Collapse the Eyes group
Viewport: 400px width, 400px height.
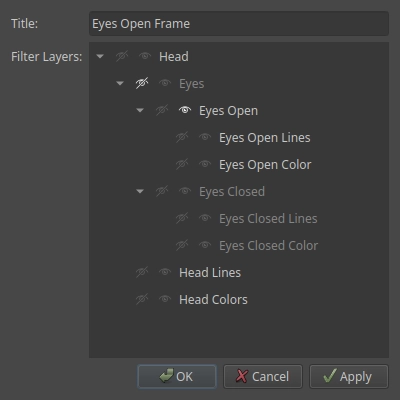pos(120,83)
